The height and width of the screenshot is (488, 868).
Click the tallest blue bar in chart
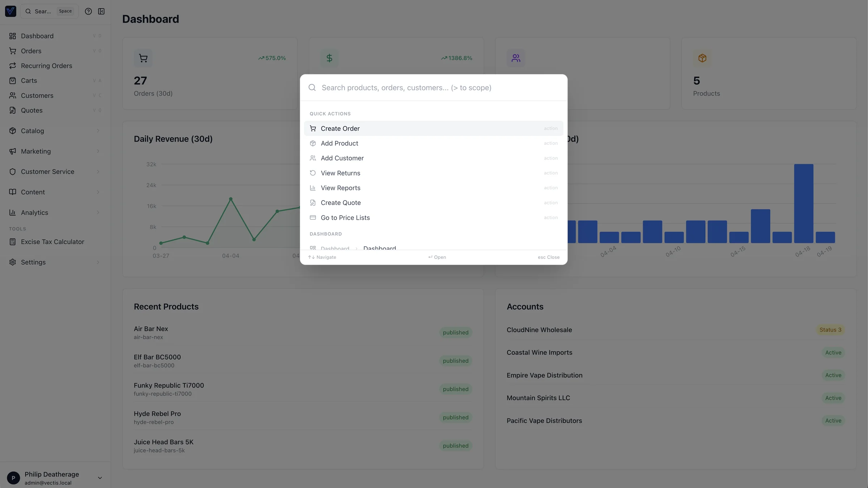pyautogui.click(x=803, y=203)
